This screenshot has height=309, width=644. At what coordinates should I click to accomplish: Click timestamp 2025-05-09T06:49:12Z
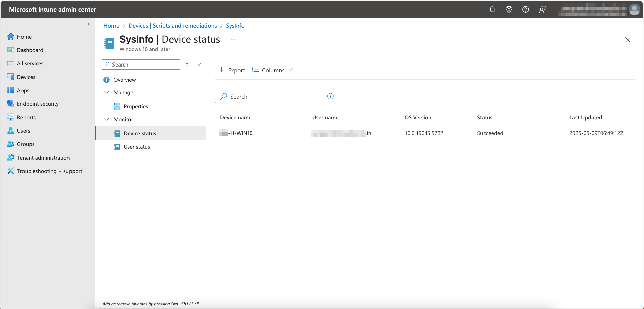[x=596, y=133]
